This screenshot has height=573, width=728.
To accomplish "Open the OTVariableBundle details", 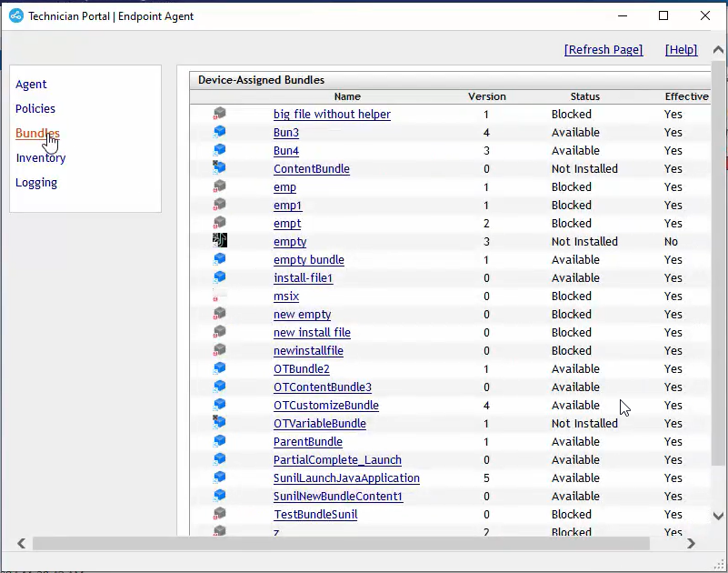I will tap(319, 423).
